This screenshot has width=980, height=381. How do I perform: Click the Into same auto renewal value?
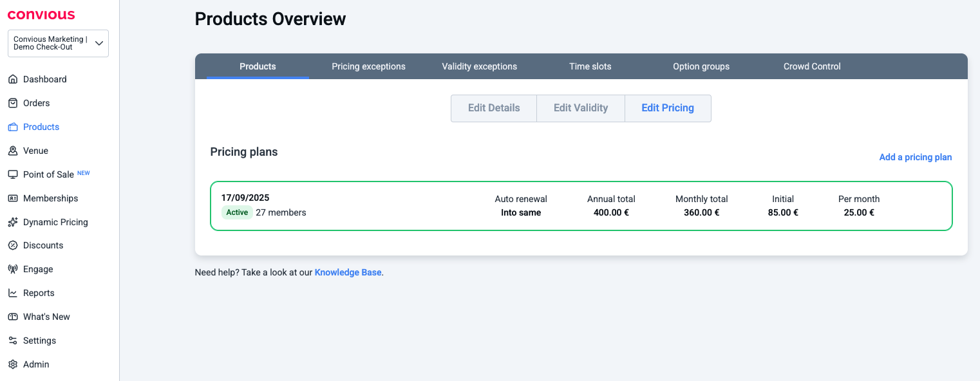(x=521, y=212)
